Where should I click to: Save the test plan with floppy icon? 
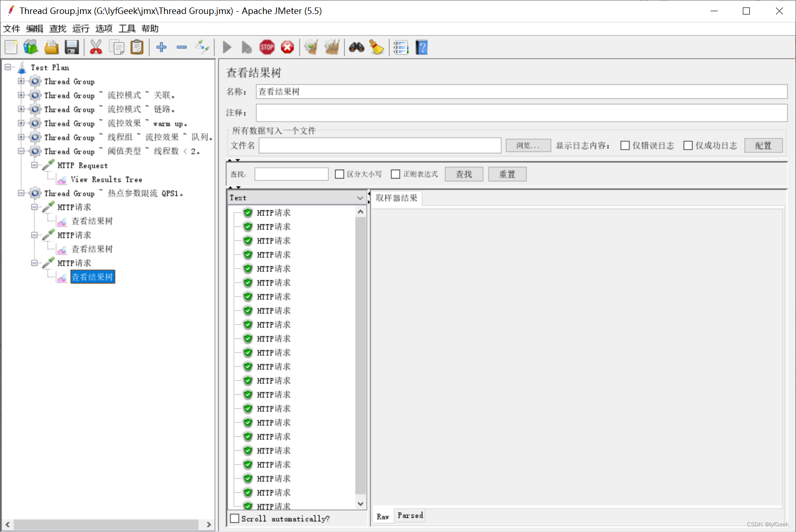coord(72,47)
